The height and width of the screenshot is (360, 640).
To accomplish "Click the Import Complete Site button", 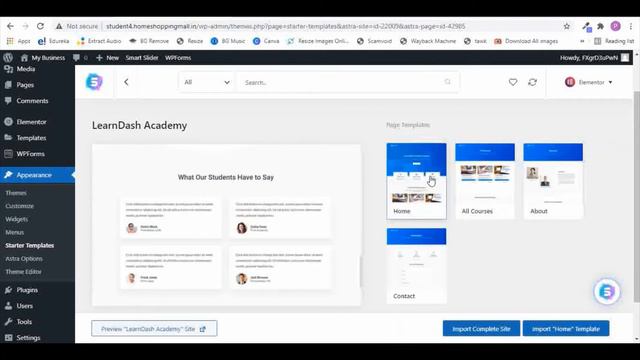I will [481, 329].
